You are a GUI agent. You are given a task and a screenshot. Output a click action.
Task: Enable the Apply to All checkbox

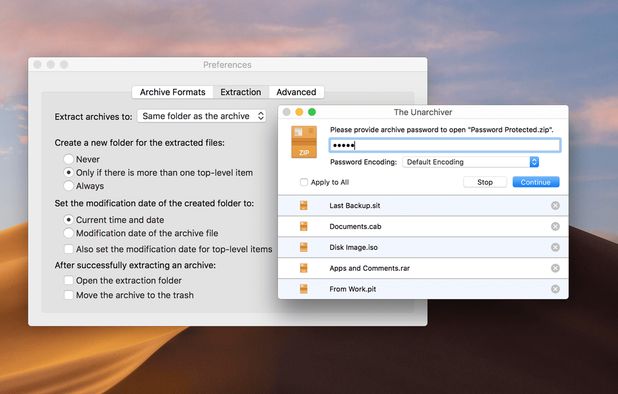(x=304, y=182)
